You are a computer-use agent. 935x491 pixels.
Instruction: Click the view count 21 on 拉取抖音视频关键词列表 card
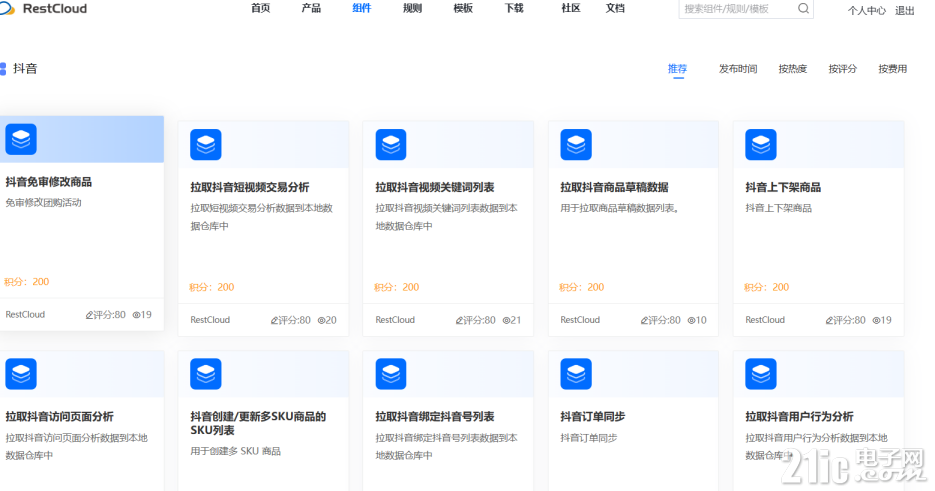(512, 320)
